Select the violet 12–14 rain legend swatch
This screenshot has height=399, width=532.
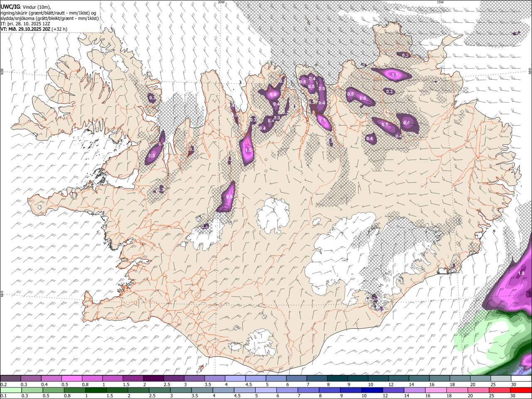pos(393,390)
